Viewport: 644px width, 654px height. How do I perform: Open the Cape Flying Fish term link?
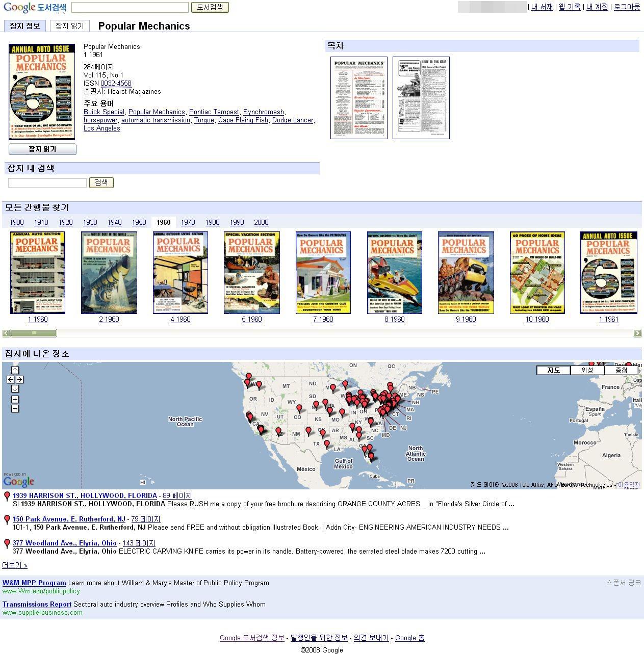243,120
